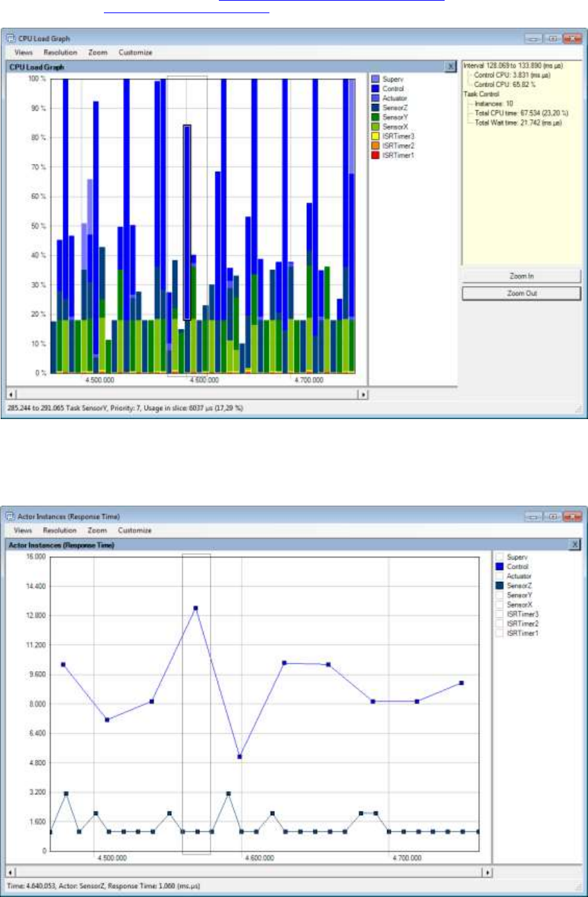Image resolution: width=588 pixels, height=897 pixels.
Task: Toggle Control checkbox in Actor Instances legend
Action: click(x=499, y=567)
